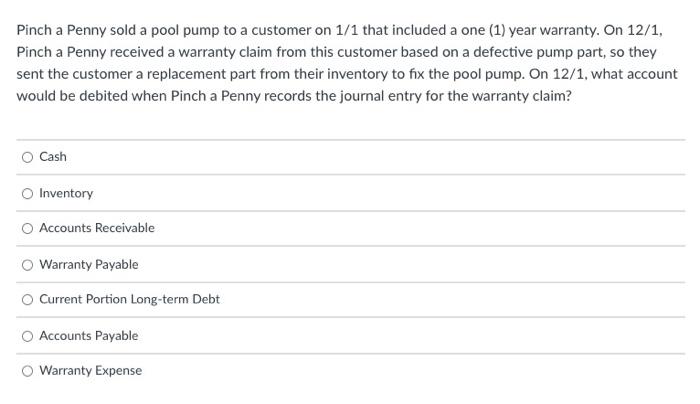Click the 'Accounts Payable' label text

pyautogui.click(x=89, y=336)
